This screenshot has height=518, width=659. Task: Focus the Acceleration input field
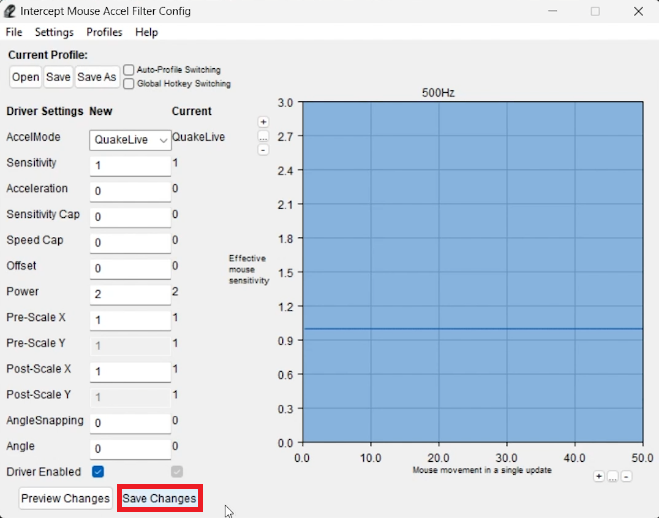point(130,191)
